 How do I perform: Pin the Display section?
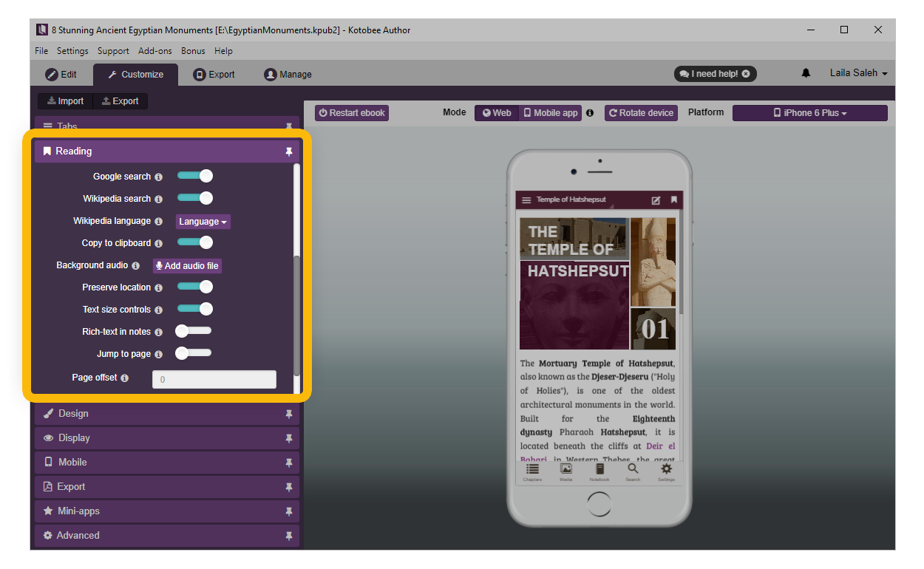(x=289, y=439)
